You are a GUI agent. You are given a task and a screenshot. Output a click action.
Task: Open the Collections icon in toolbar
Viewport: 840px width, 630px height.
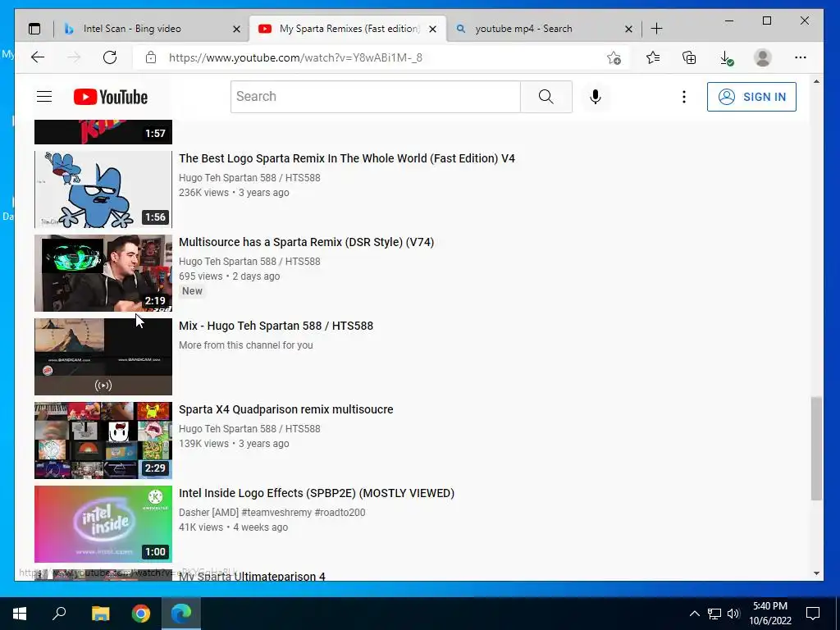[x=689, y=57]
